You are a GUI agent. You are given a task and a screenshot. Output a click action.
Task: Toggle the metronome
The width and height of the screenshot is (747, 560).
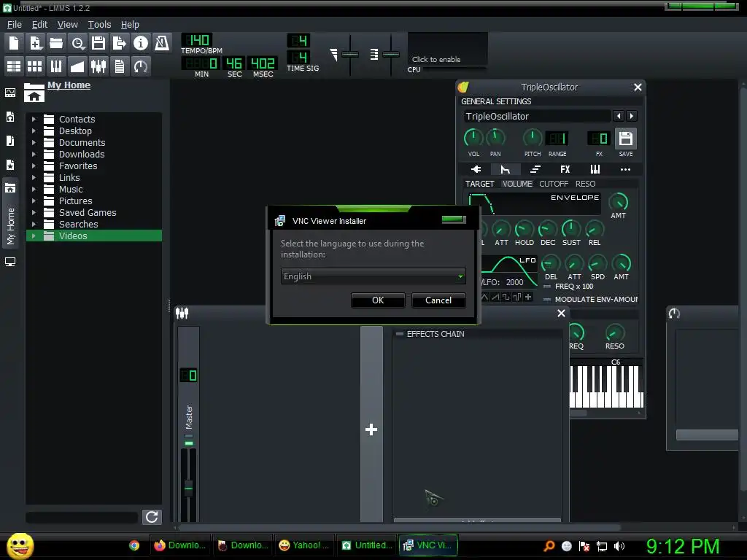[162, 43]
